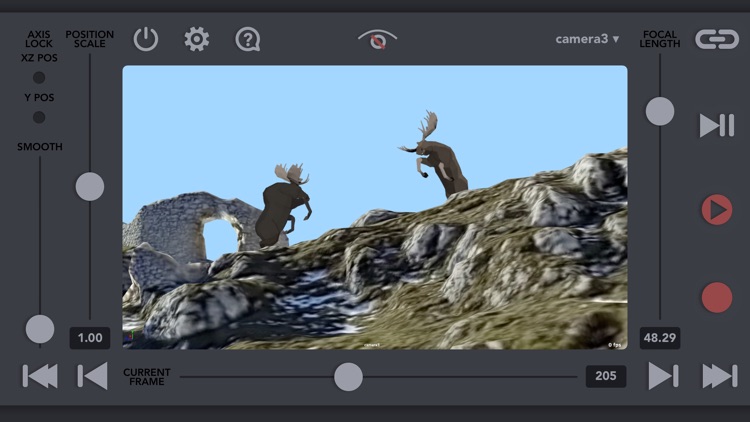The image size is (750, 422).
Task: Step forward one frame
Action: coord(663,376)
